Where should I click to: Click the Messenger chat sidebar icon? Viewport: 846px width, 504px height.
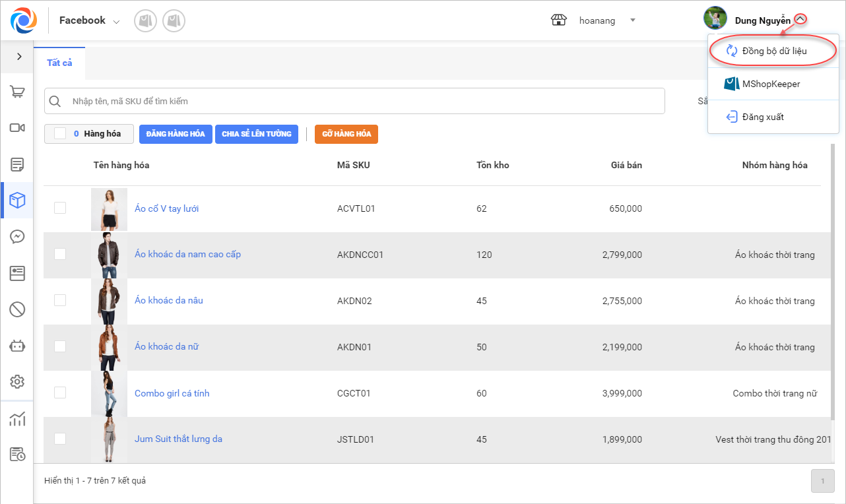click(x=17, y=237)
